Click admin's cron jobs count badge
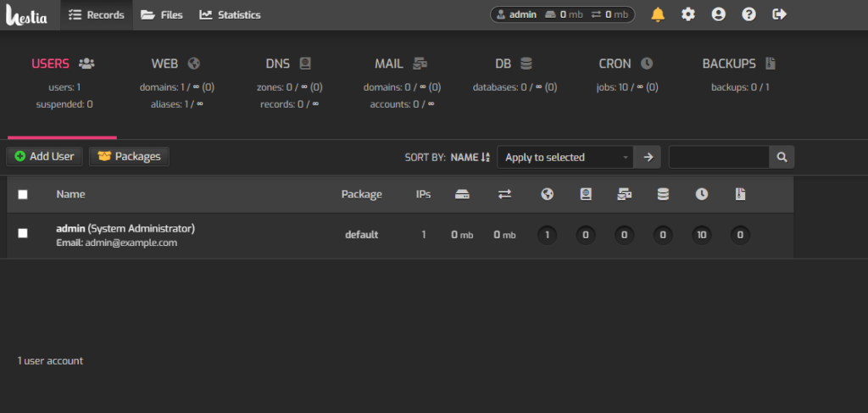Image resolution: width=868 pixels, height=413 pixels. click(x=702, y=235)
